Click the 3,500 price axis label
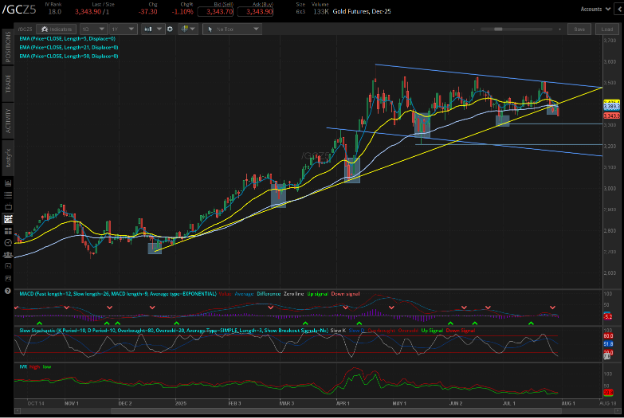 (610, 83)
